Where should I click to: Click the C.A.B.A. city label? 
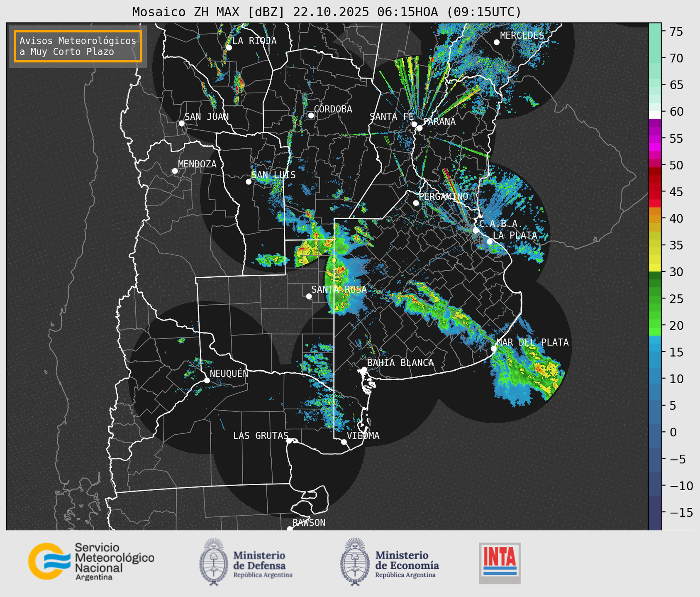pos(501,224)
